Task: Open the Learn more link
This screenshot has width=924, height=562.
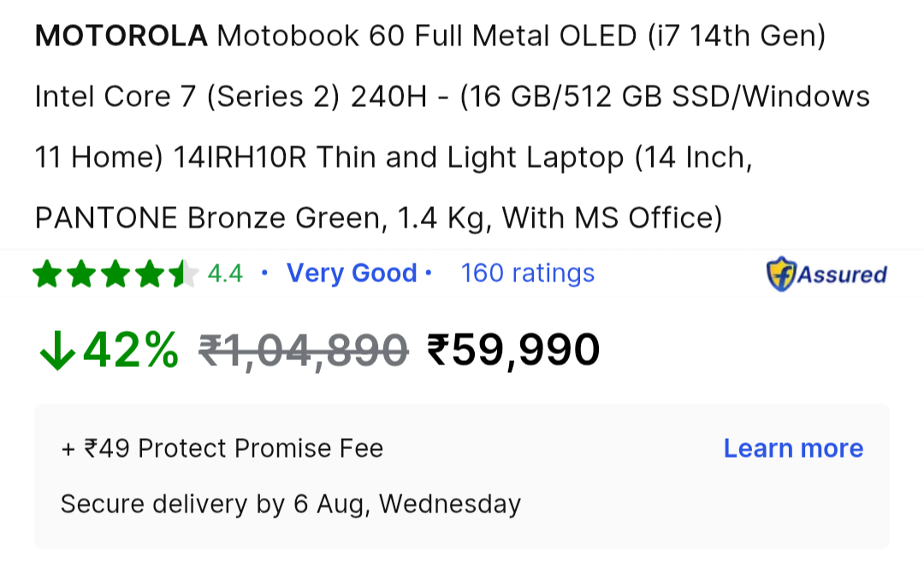Action: pyautogui.click(x=792, y=447)
